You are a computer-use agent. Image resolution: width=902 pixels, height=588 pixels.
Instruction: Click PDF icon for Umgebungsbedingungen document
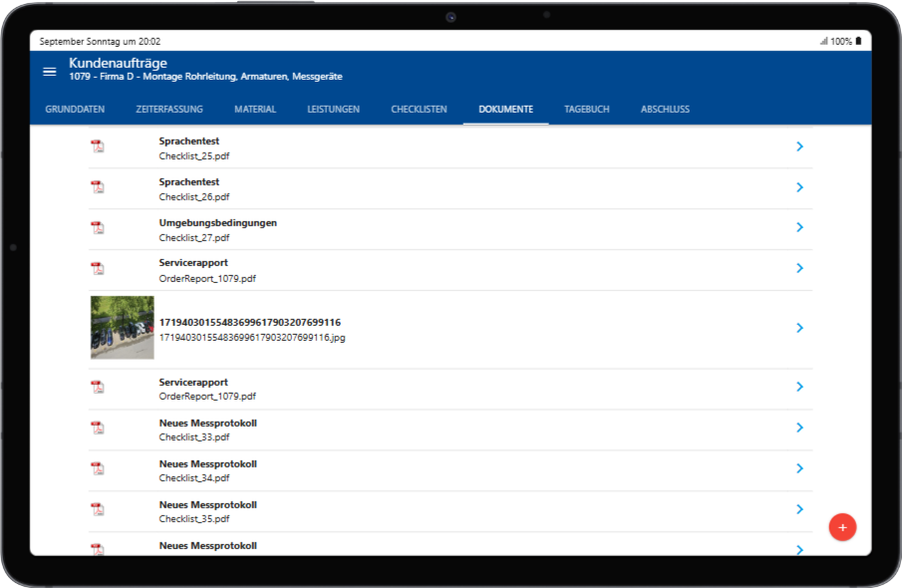(x=98, y=228)
